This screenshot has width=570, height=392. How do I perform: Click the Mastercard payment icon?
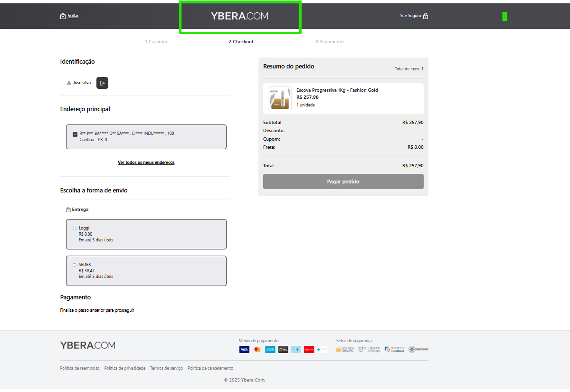pos(257,350)
